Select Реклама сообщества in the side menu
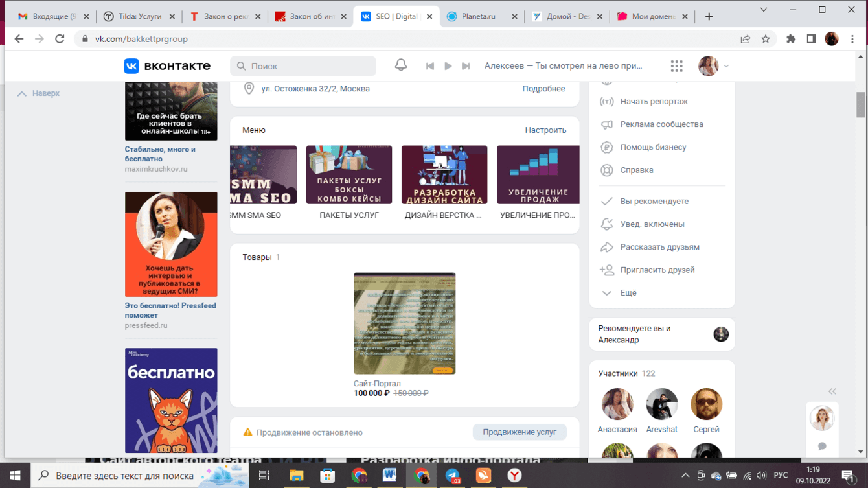Viewport: 868px width, 488px height. point(661,124)
